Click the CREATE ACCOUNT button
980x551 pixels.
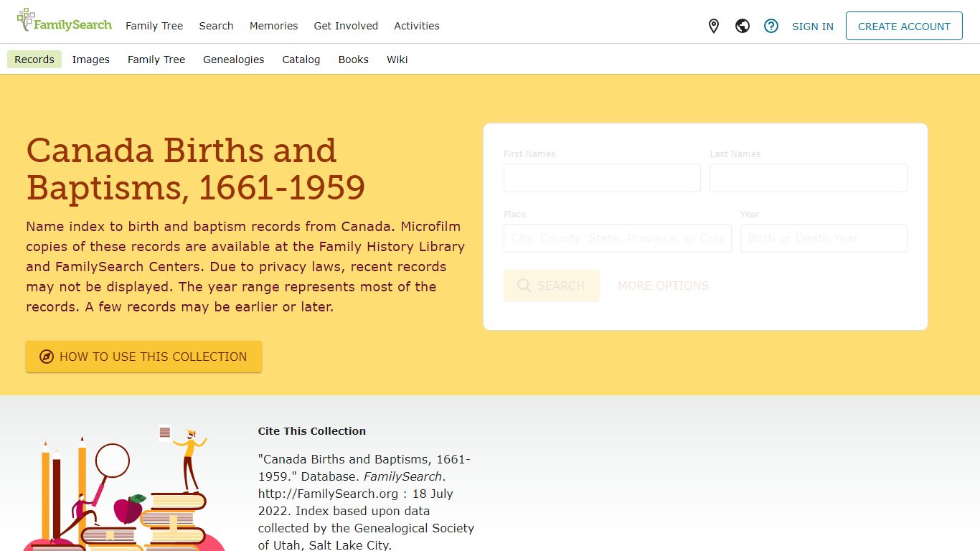pyautogui.click(x=904, y=26)
